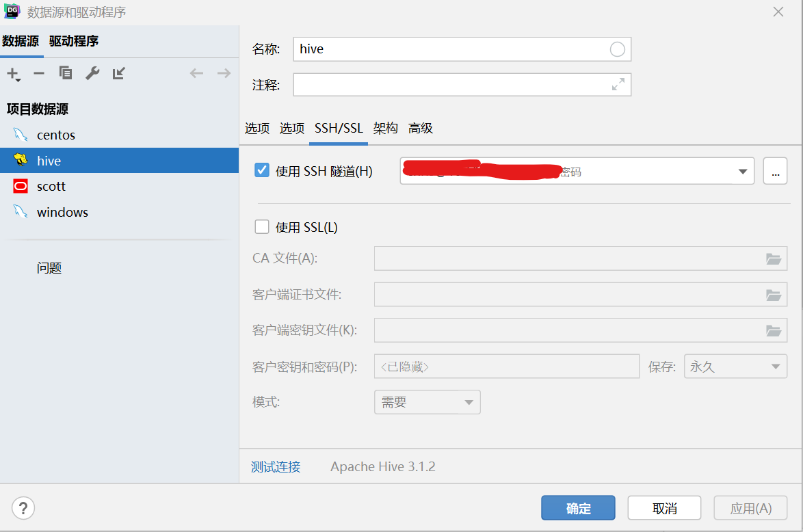Duplicate the hive data source with copy icon

pos(65,73)
